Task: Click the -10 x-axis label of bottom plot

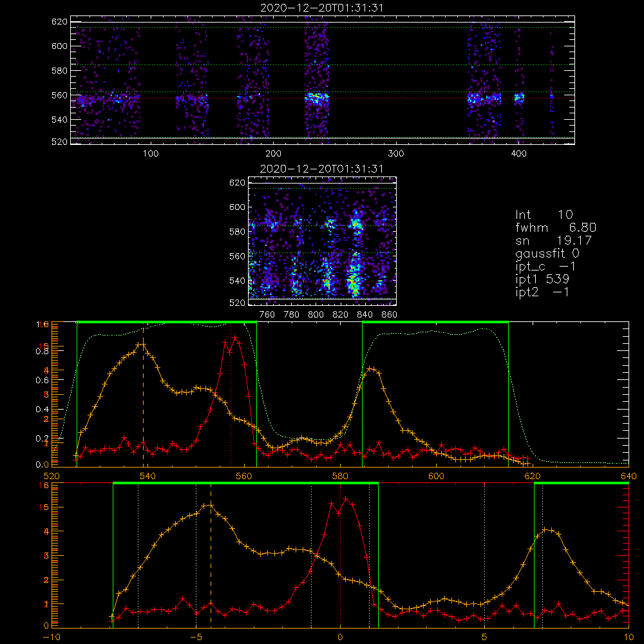Action: tap(52, 638)
